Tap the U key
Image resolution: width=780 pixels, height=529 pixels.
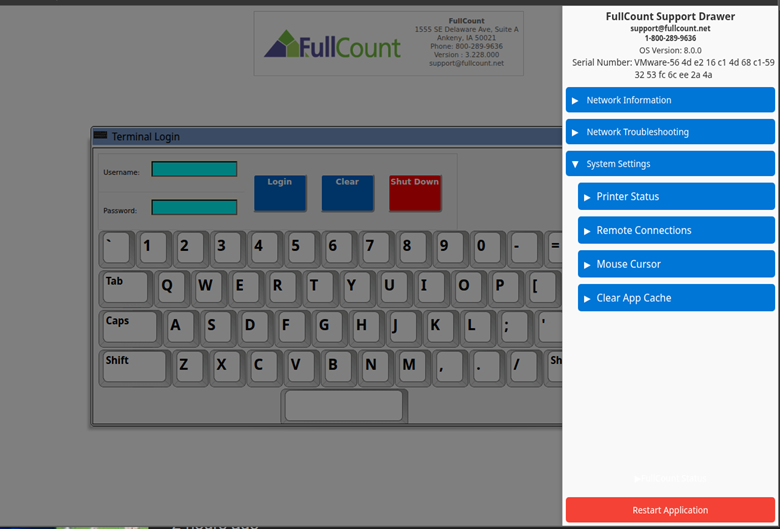394,288
